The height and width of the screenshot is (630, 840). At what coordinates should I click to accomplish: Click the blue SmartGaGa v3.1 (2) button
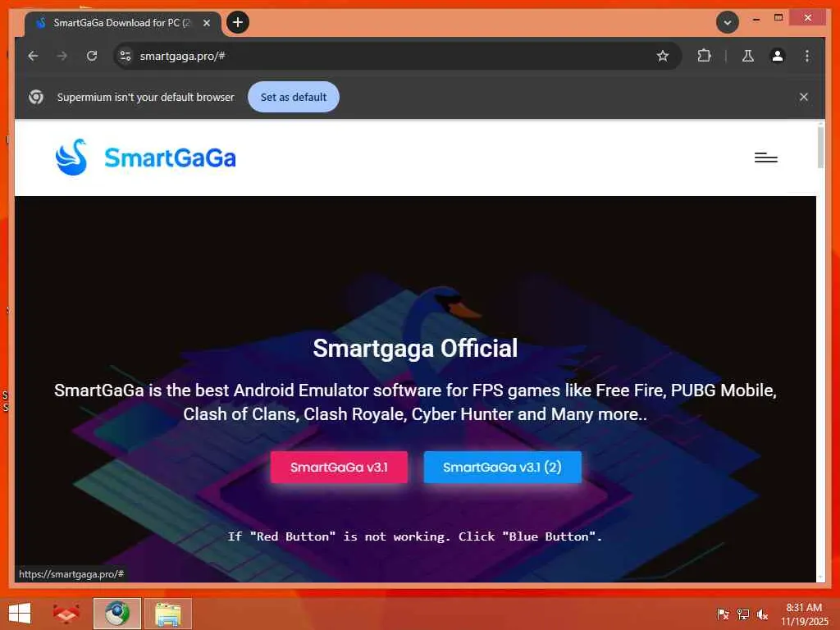[x=502, y=467]
